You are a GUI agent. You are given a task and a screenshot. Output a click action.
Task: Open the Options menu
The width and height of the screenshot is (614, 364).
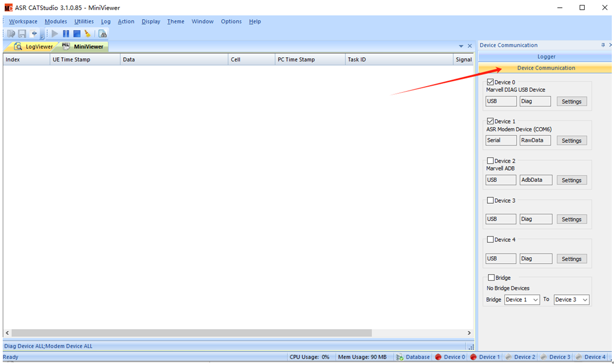coord(231,22)
